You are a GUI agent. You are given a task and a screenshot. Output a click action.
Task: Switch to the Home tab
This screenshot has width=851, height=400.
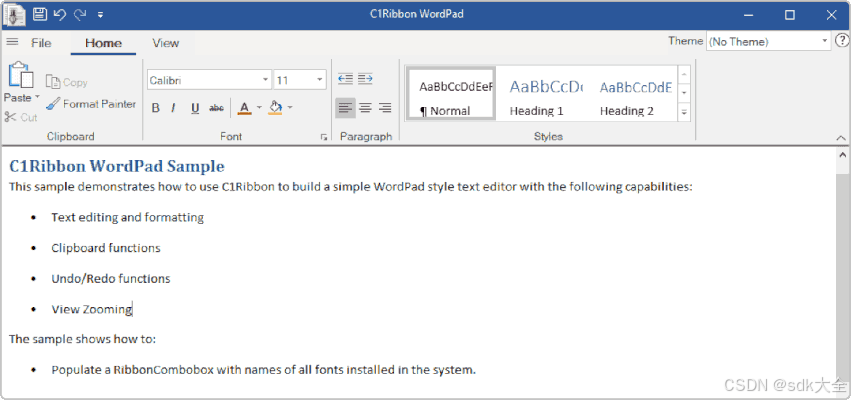pos(103,43)
